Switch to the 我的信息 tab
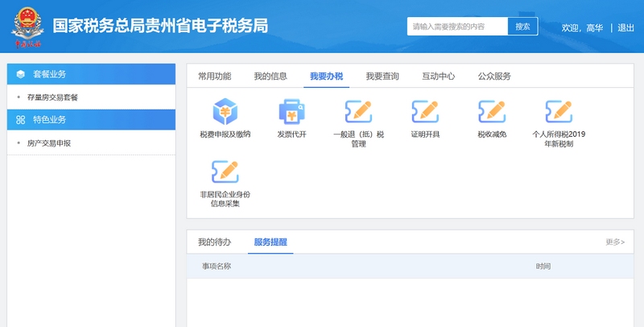644x327 pixels. coord(270,76)
